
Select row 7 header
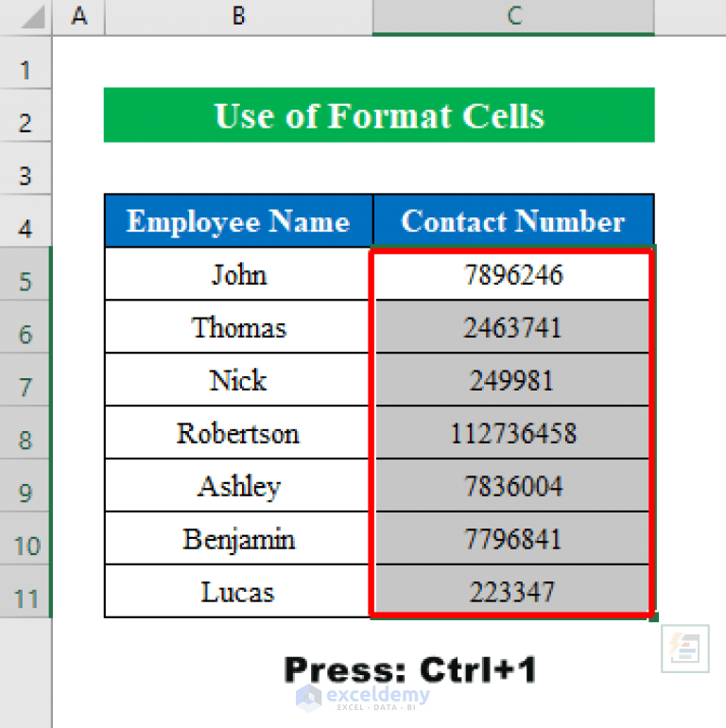[x=26, y=380]
